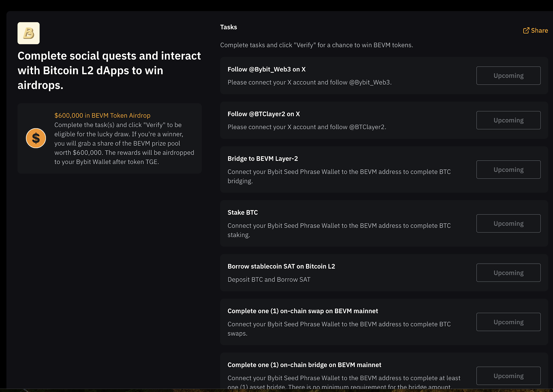The width and height of the screenshot is (553, 392).
Task: Click the 'Complete social quests' main headline
Action: point(109,70)
